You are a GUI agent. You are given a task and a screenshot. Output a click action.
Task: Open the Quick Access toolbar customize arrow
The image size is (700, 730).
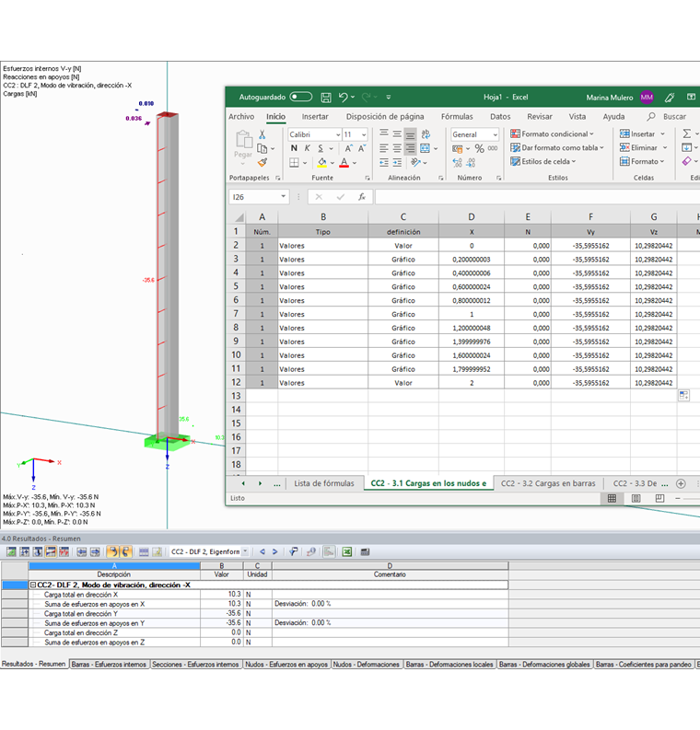coord(389,98)
